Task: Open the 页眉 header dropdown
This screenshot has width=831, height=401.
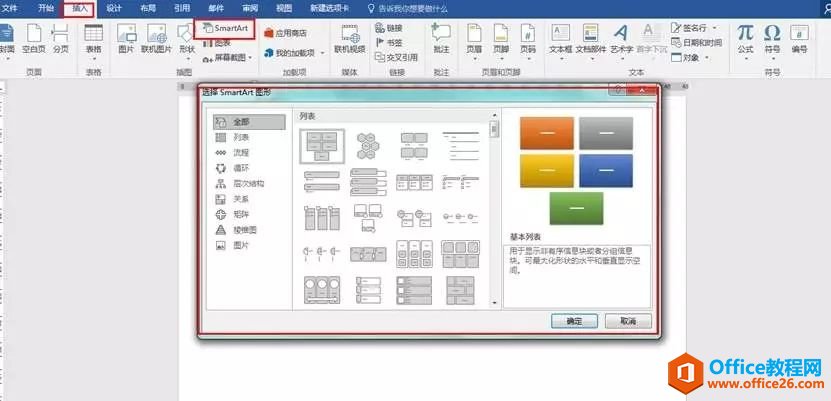Action: (x=474, y=58)
